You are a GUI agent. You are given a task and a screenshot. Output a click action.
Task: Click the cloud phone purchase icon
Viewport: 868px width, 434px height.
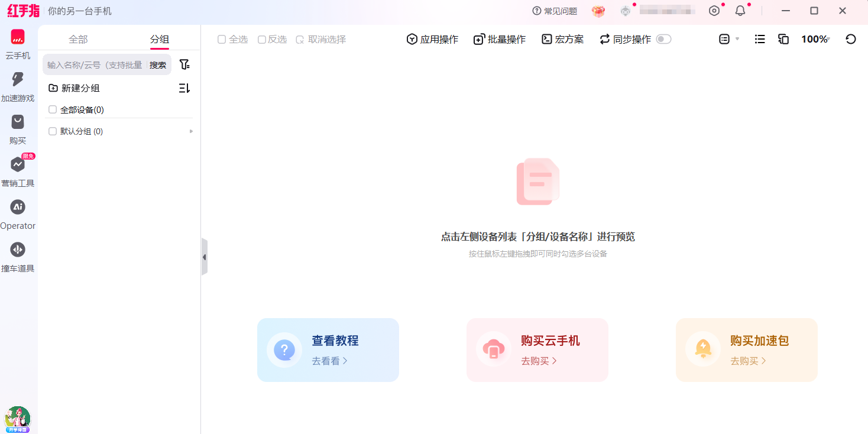coord(494,349)
